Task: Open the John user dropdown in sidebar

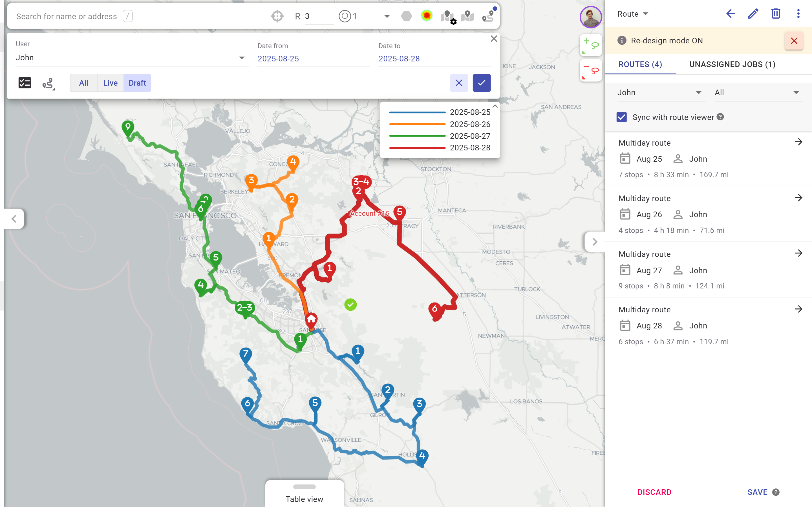Action: 660,93
